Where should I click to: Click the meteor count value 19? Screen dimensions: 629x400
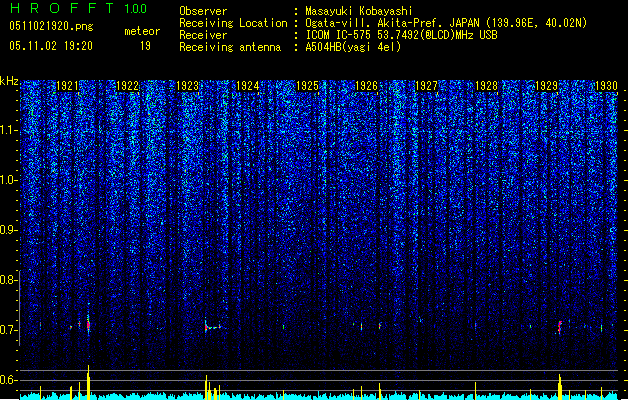click(145, 46)
